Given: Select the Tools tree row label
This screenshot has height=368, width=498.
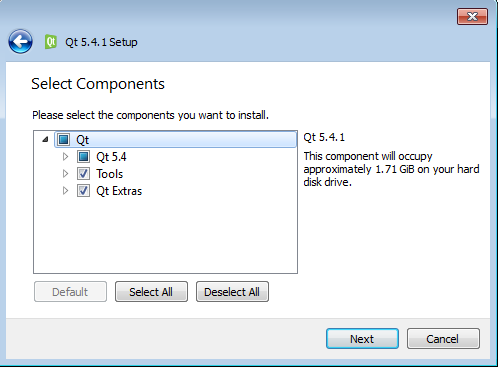Looking at the screenshot, I should click(x=110, y=174).
